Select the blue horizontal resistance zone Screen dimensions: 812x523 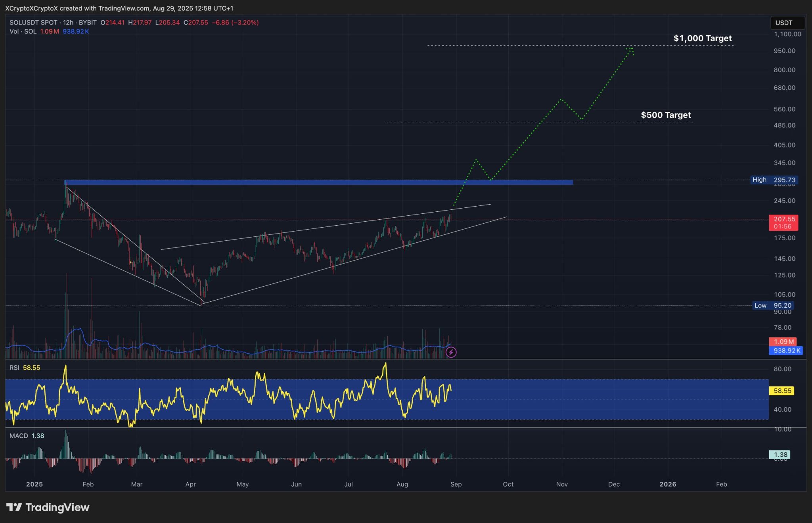[317, 182]
